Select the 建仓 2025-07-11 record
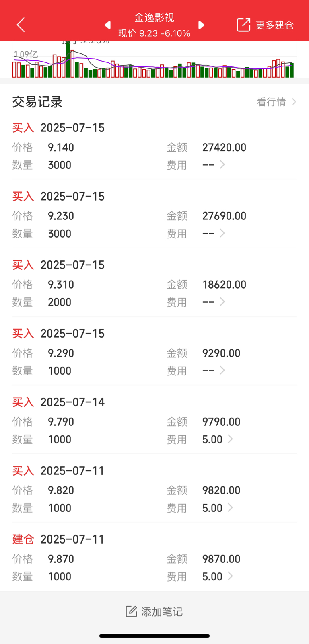Viewport: 309px width, 644px height. coord(154,557)
